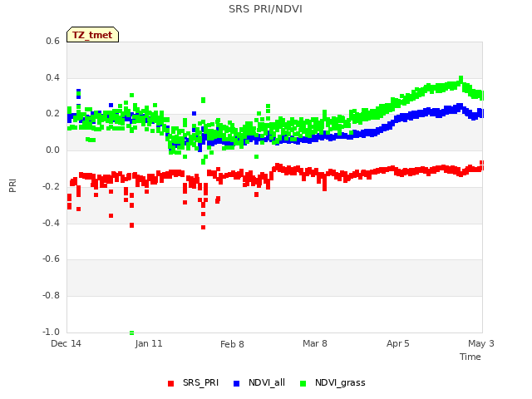Image resolution: width=532 pixels, height=399 pixels.
Task: Click the -0.6 y-axis tick label
Action: pos(52,259)
